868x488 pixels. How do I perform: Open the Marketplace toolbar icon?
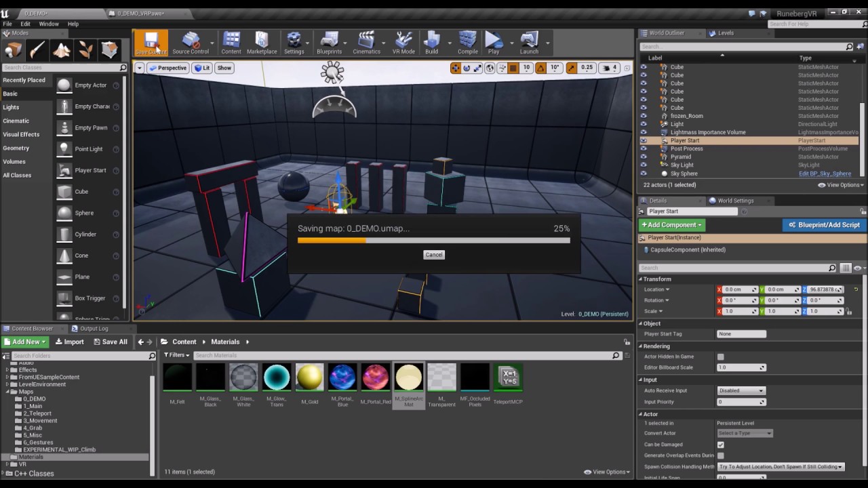pyautogui.click(x=262, y=43)
